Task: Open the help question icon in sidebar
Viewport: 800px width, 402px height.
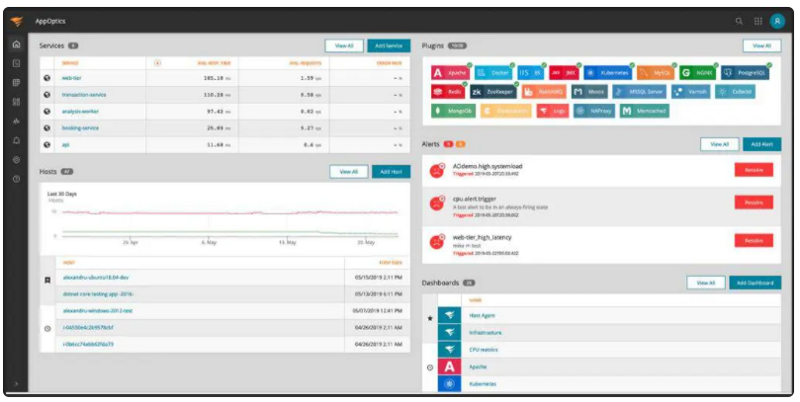Action: 16,179
